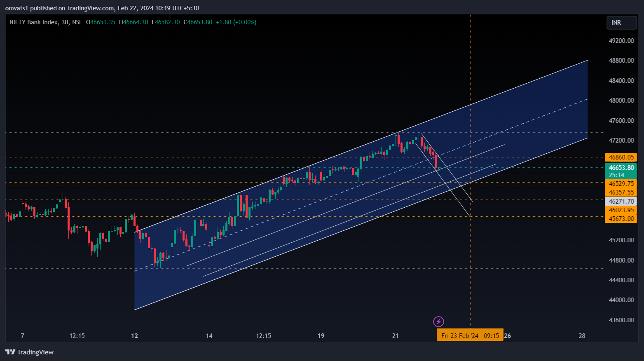Click the 45673.00 orange price label
Viewport: 644px width, 361px height.
[x=621, y=219]
